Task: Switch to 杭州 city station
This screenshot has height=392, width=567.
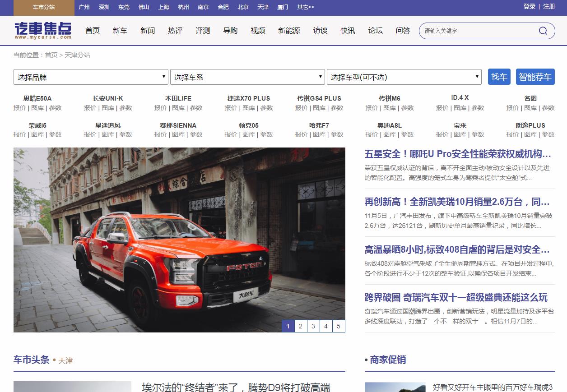Action: (183, 7)
